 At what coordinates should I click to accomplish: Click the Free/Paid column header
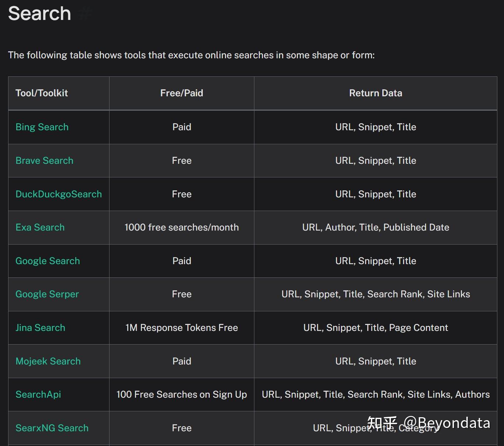click(x=182, y=93)
